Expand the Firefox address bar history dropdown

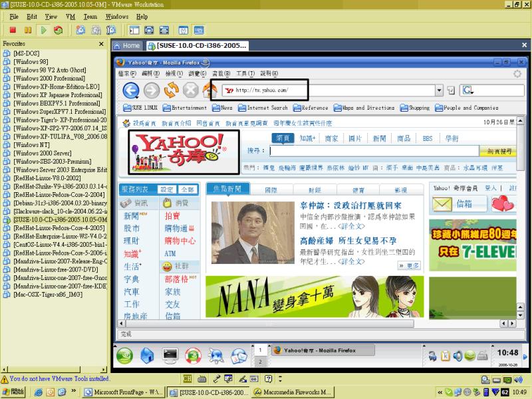(439, 90)
